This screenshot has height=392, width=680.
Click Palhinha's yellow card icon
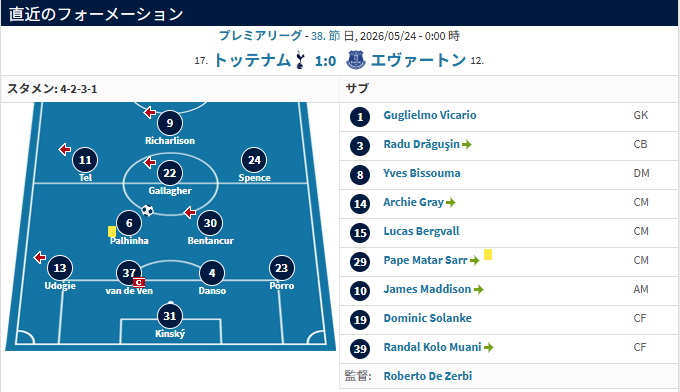pyautogui.click(x=112, y=231)
